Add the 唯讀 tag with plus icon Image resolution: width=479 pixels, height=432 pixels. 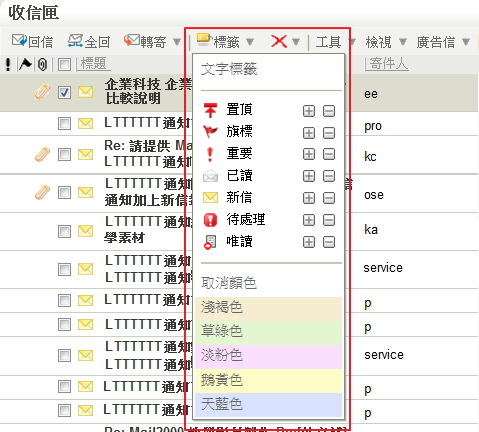click(309, 242)
